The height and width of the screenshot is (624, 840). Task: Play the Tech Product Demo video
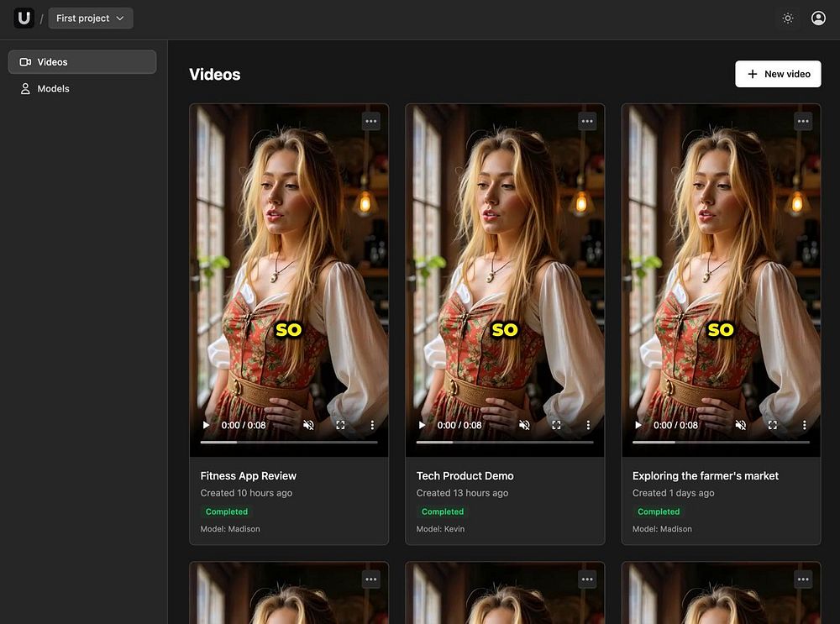pos(423,425)
